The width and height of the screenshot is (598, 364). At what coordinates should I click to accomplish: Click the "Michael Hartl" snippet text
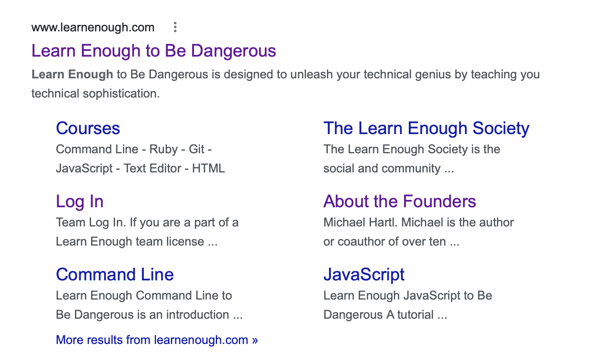360,222
